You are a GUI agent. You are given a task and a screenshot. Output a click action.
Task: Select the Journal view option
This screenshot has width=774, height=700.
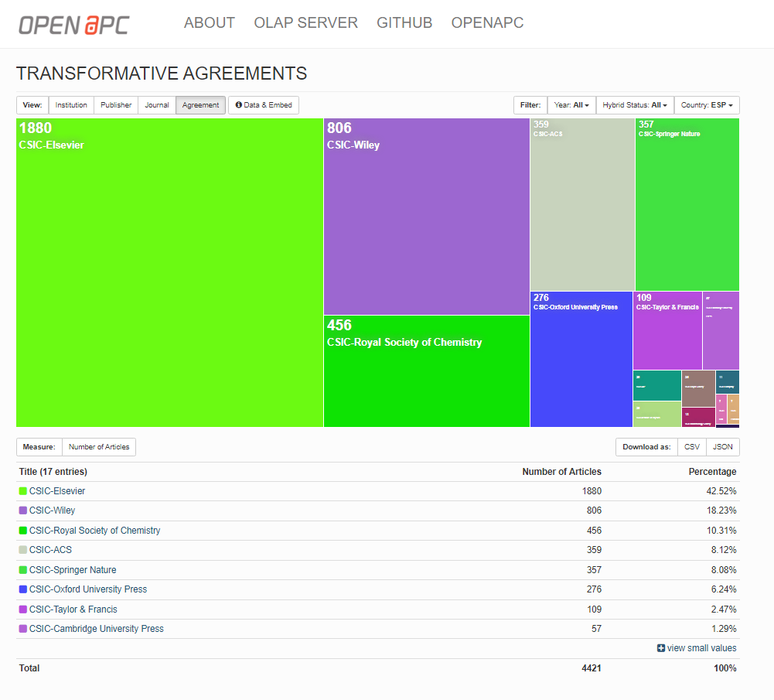point(156,104)
